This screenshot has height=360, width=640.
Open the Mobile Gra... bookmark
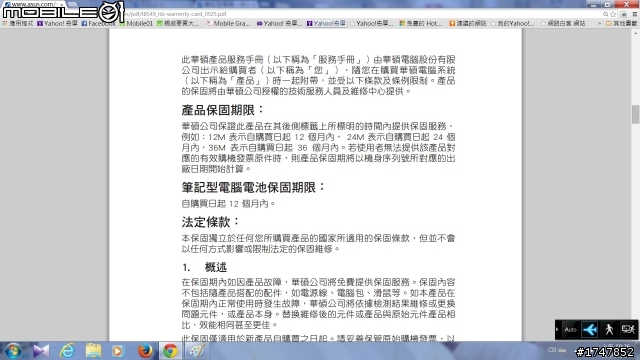(x=228, y=23)
